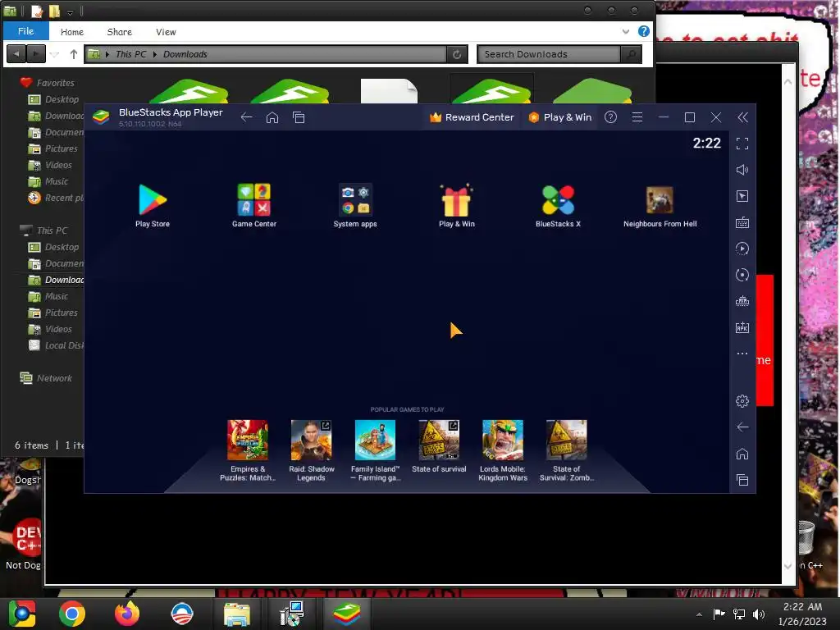840x630 pixels.
Task: Show more sidebar tools (three dots)
Action: point(742,354)
